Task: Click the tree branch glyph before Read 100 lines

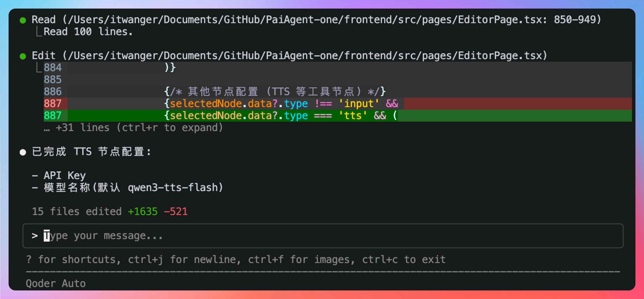Action: (x=39, y=32)
